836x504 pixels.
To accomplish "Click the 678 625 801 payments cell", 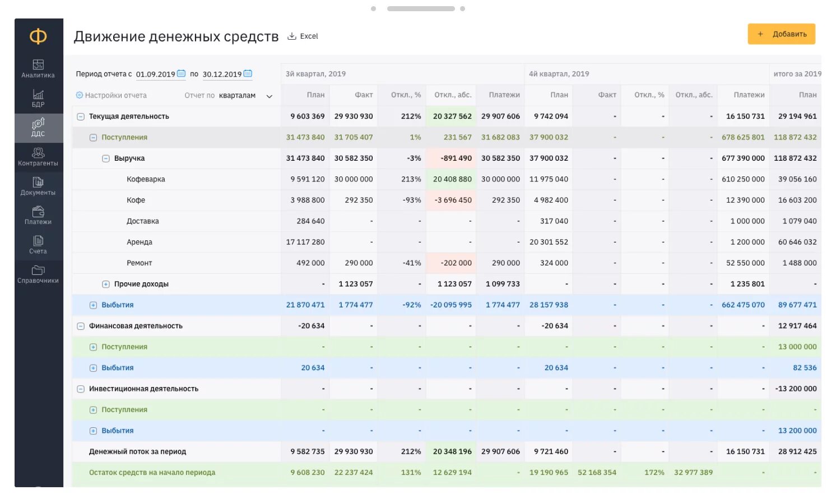I will pos(743,137).
